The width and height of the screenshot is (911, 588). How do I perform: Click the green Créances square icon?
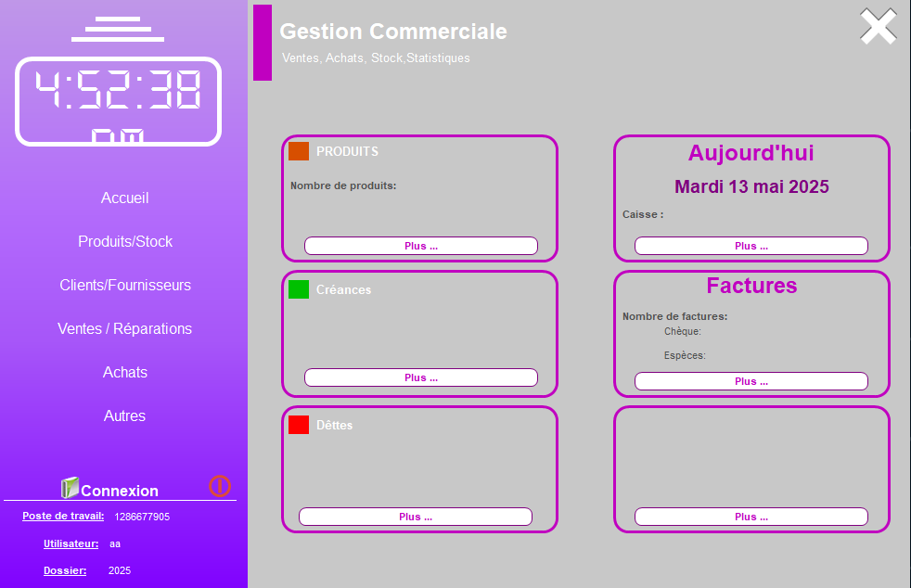(299, 289)
